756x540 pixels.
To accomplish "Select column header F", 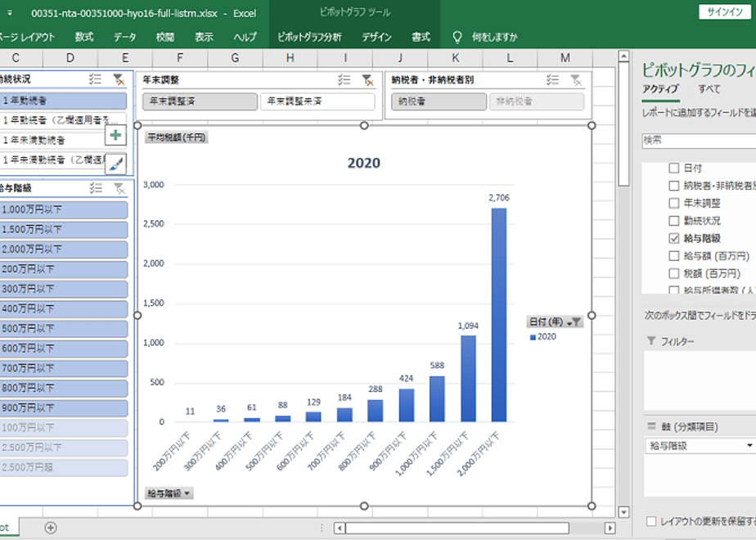I will pos(180,58).
